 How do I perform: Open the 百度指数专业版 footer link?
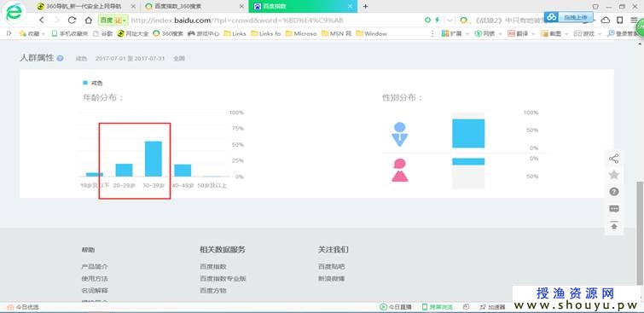(223, 279)
